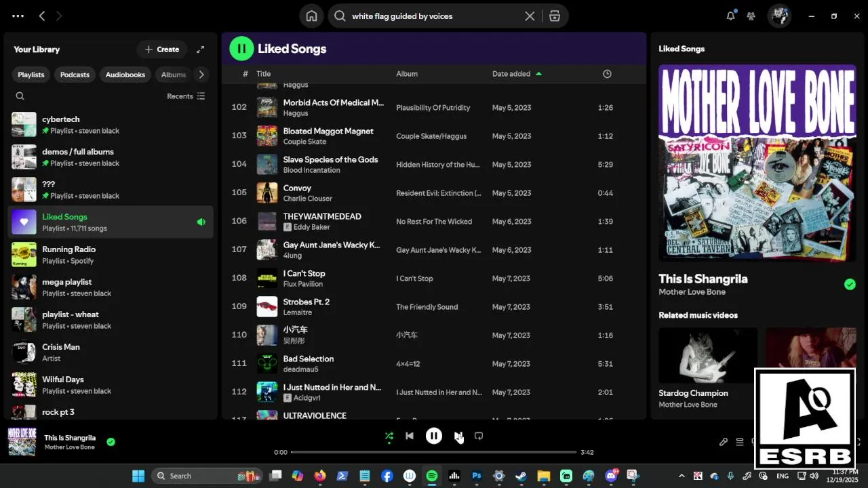Viewport: 868px width, 488px height.
Task: Open the playlist - wheat entry
Action: tap(111, 320)
